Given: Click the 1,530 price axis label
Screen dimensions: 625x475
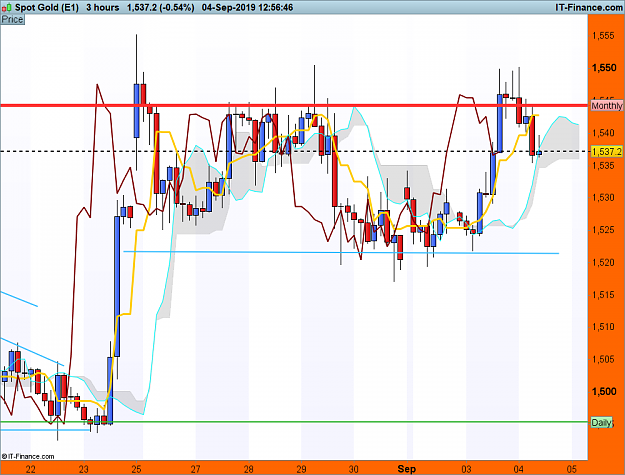Looking at the screenshot, I should 604,197.
